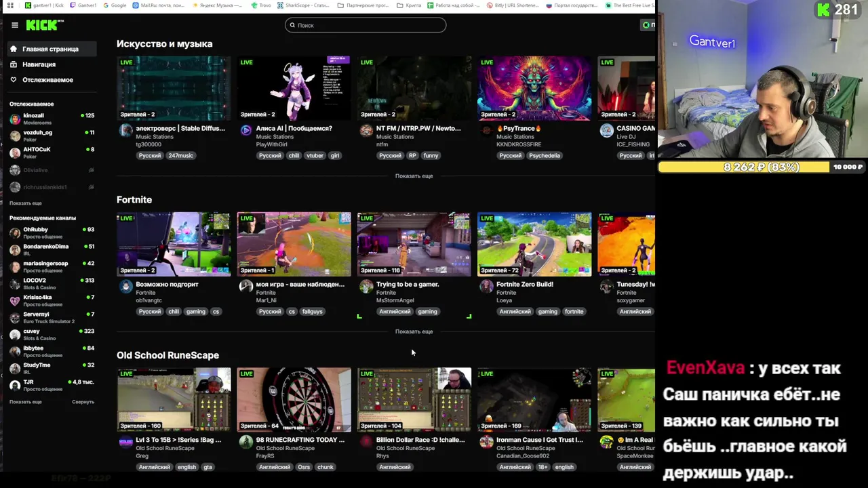Open Искусство и музыка category heading
The width and height of the screenshot is (868, 488).
[164, 43]
